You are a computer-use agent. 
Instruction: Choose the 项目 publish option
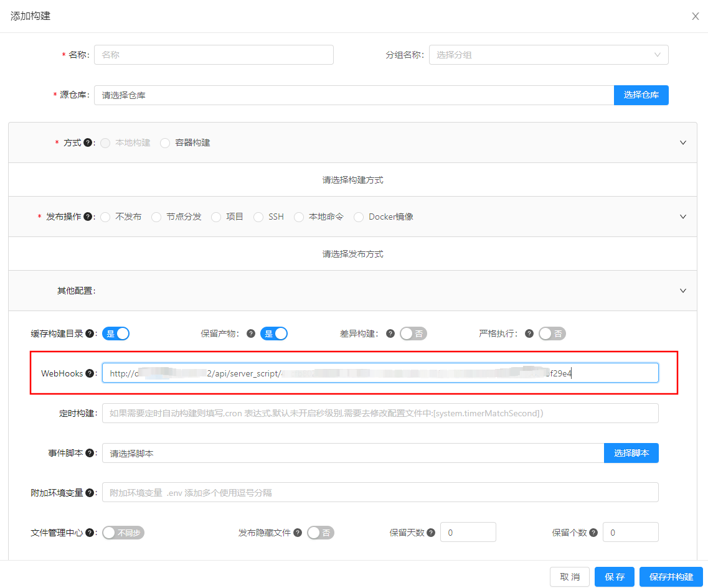tap(216, 217)
